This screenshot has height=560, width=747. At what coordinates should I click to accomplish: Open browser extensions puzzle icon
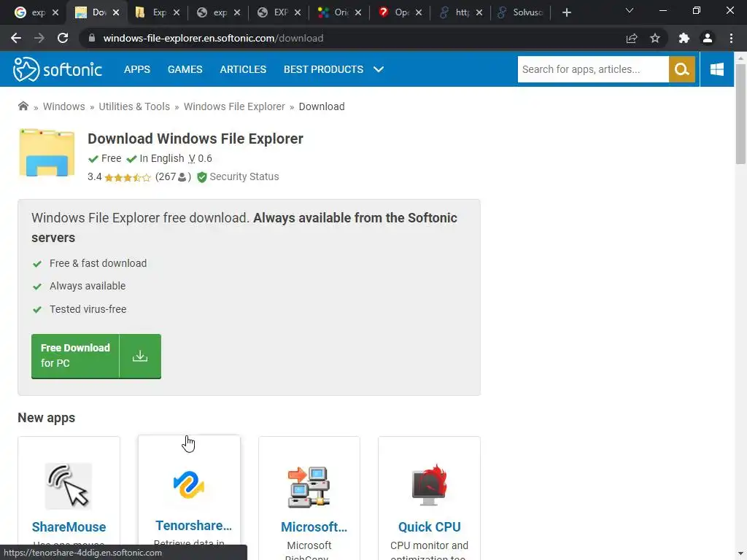(x=684, y=38)
